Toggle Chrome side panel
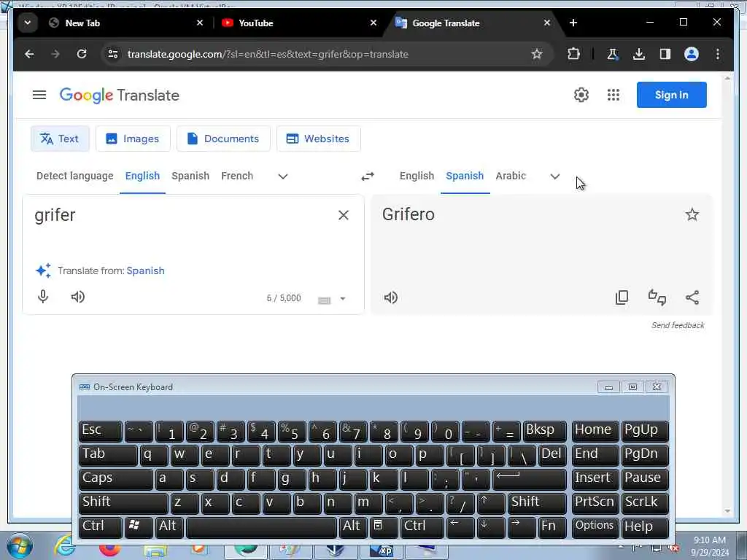This screenshot has height=560, width=747. point(665,54)
